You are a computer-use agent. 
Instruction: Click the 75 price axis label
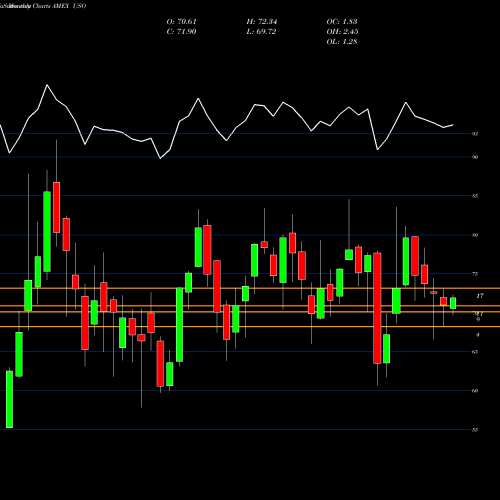[x=475, y=274]
